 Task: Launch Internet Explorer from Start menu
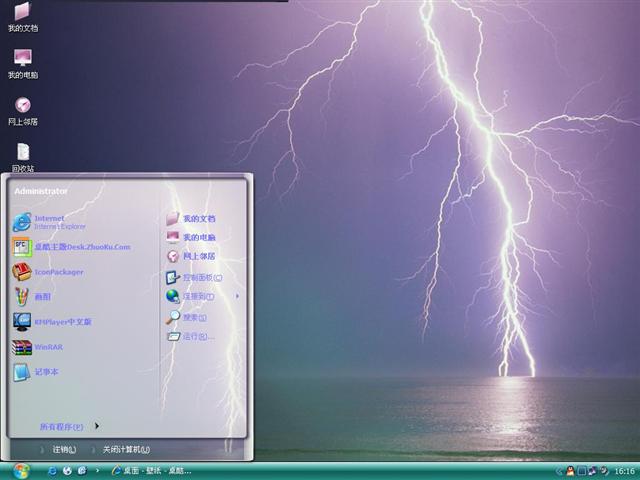click(49, 222)
